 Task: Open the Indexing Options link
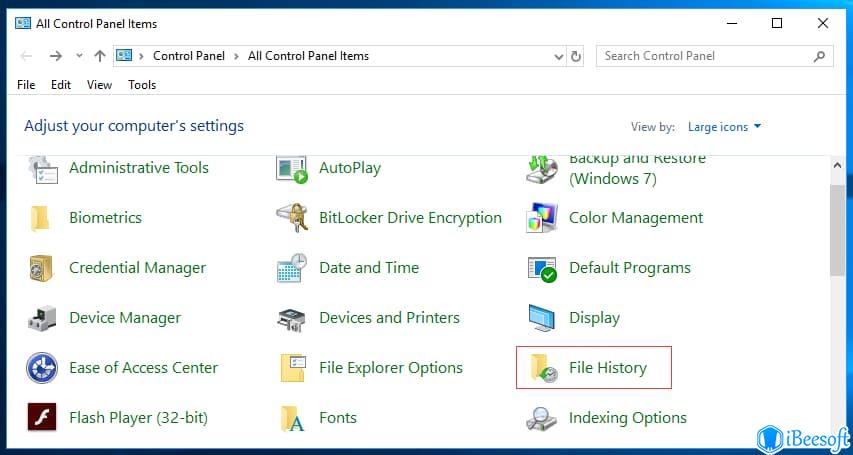(x=628, y=418)
